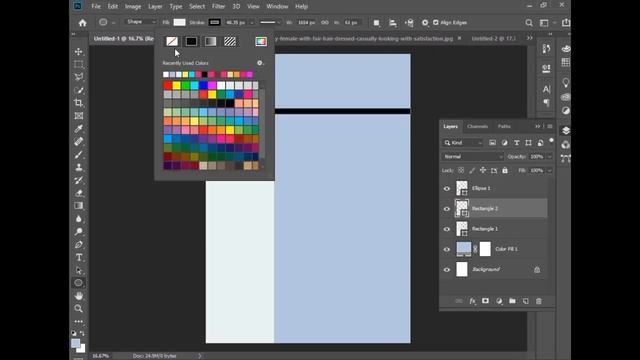This screenshot has height=360, width=640.
Task: Set fill type to Pattern
Action: (x=230, y=41)
